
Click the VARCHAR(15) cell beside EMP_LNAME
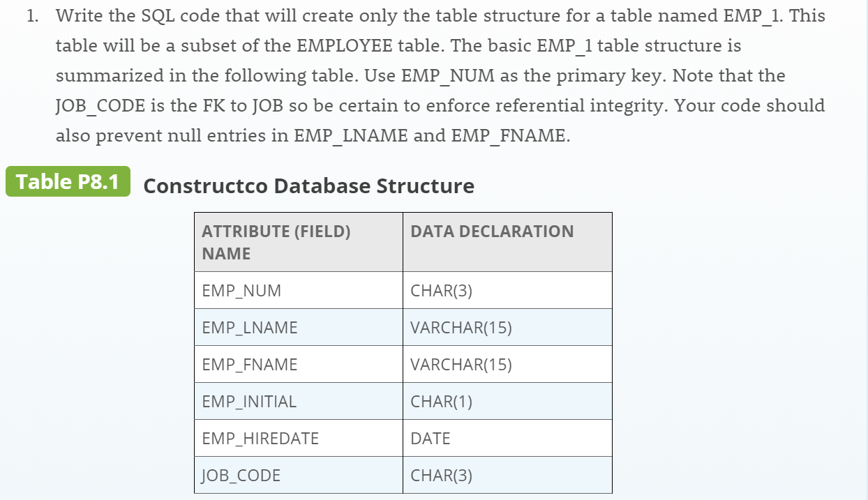click(x=507, y=328)
